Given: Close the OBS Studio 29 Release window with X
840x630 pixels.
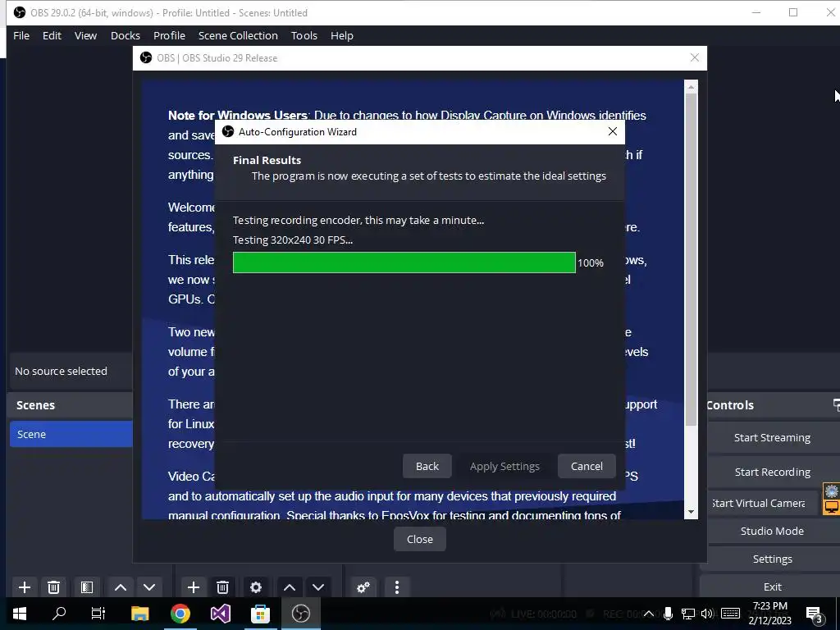Looking at the screenshot, I should [695, 57].
